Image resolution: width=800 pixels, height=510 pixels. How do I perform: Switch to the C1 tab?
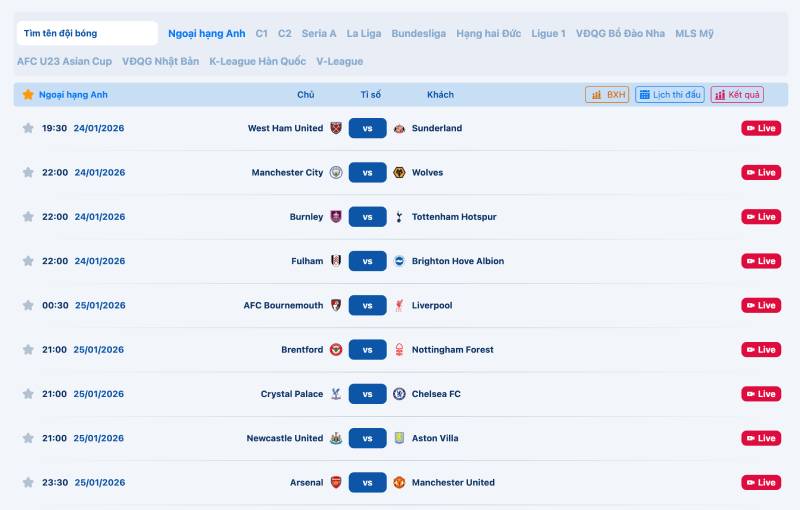(261, 34)
